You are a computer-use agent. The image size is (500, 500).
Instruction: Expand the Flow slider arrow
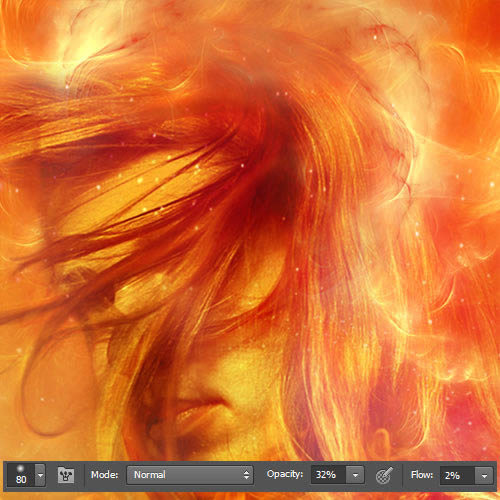pos(484,475)
